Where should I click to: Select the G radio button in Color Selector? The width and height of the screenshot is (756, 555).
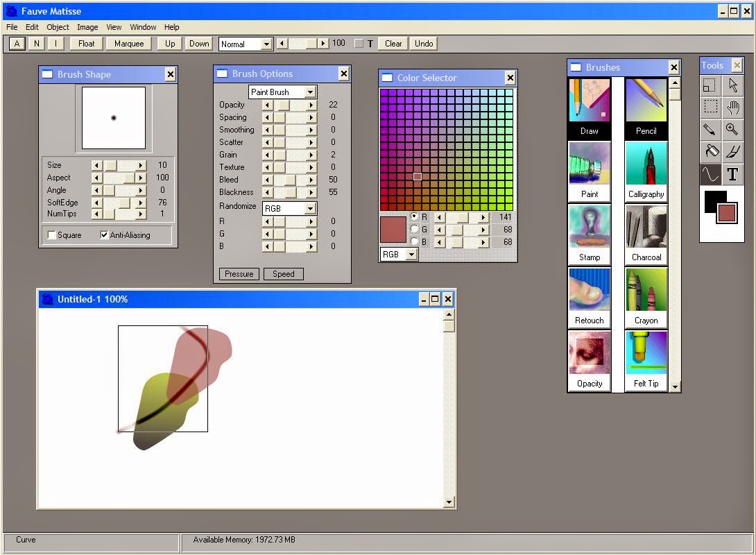click(415, 229)
